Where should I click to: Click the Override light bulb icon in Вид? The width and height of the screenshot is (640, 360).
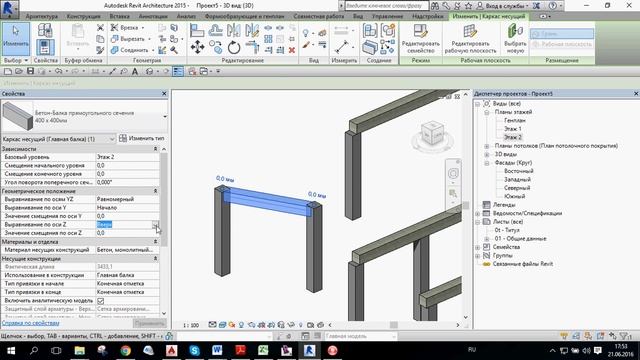pyautogui.click(x=306, y=33)
